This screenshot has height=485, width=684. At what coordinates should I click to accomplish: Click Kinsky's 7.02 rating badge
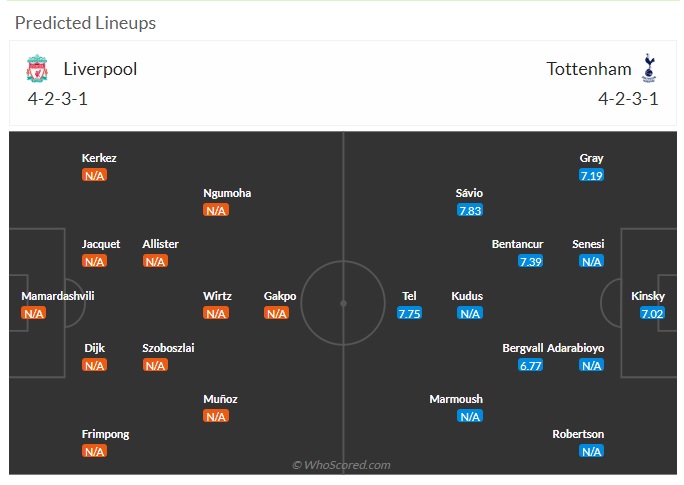[x=652, y=314]
